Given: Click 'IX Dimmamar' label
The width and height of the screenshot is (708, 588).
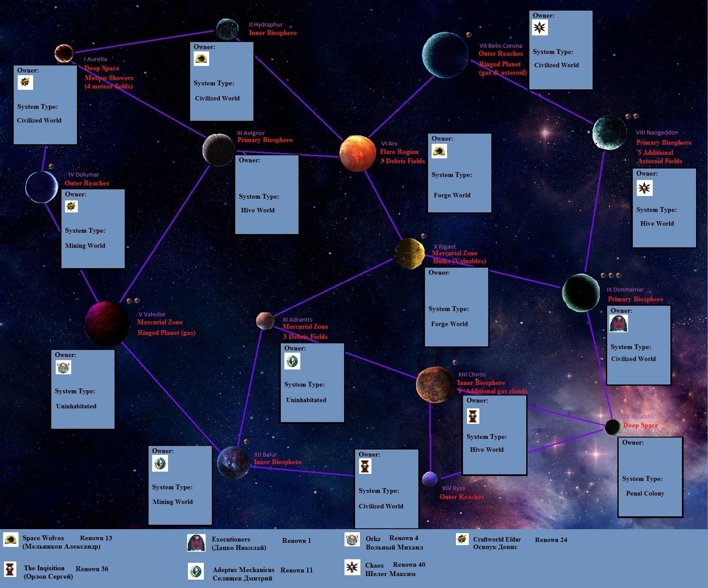Looking at the screenshot, I should (625, 289).
